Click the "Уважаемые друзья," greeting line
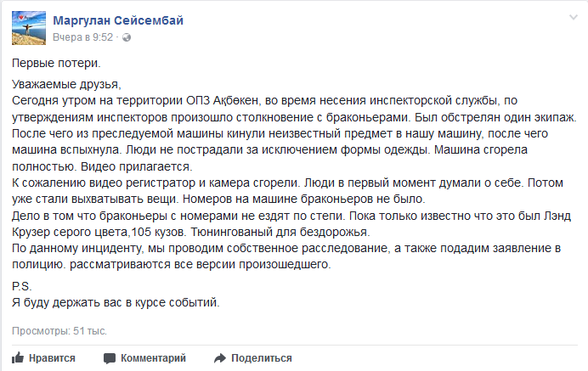 pyautogui.click(x=67, y=84)
